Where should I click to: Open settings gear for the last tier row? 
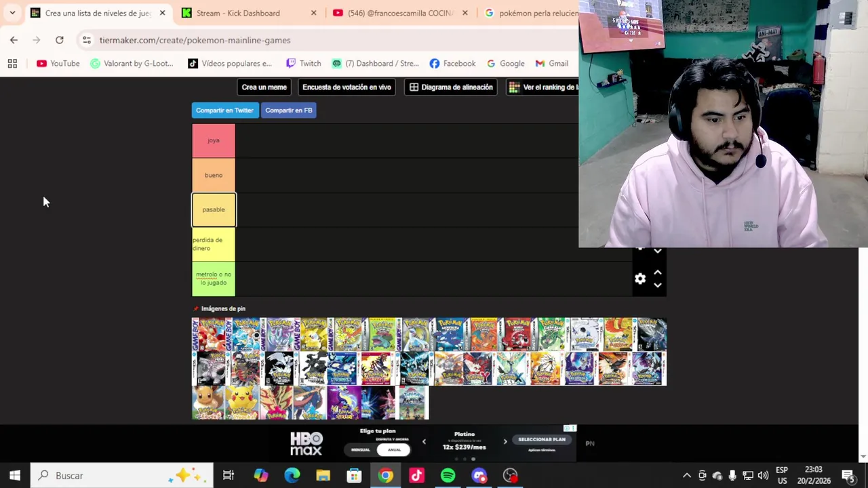640,279
